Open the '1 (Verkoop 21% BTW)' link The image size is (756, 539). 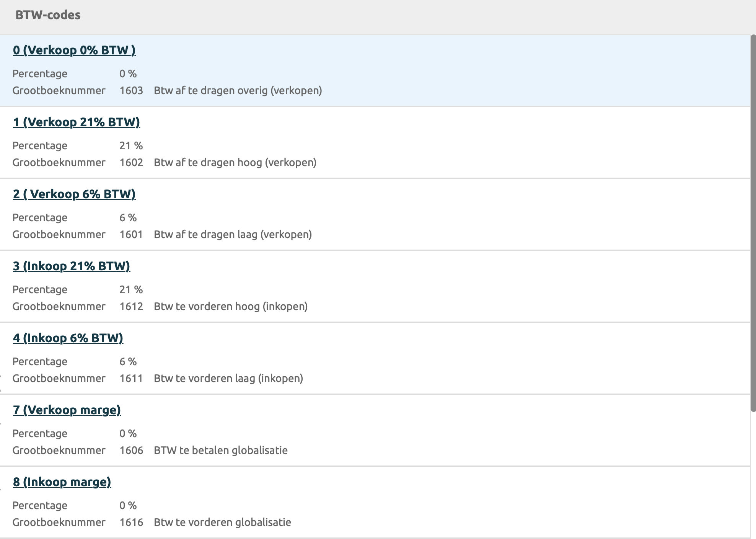click(77, 122)
